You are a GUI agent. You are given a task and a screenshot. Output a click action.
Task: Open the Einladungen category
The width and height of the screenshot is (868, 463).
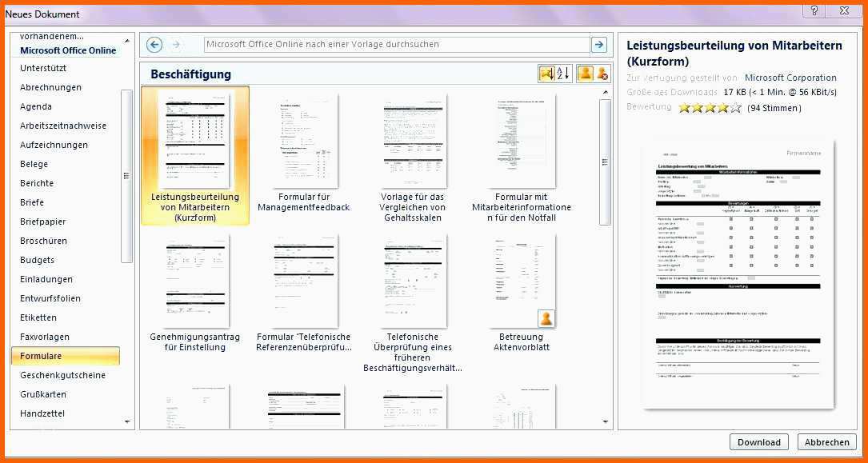pos(46,279)
